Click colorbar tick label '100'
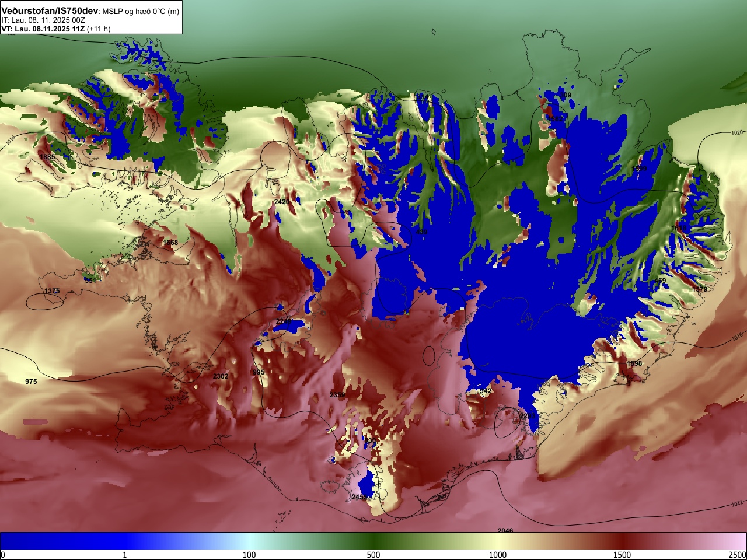The height and width of the screenshot is (560, 747). coord(249,555)
